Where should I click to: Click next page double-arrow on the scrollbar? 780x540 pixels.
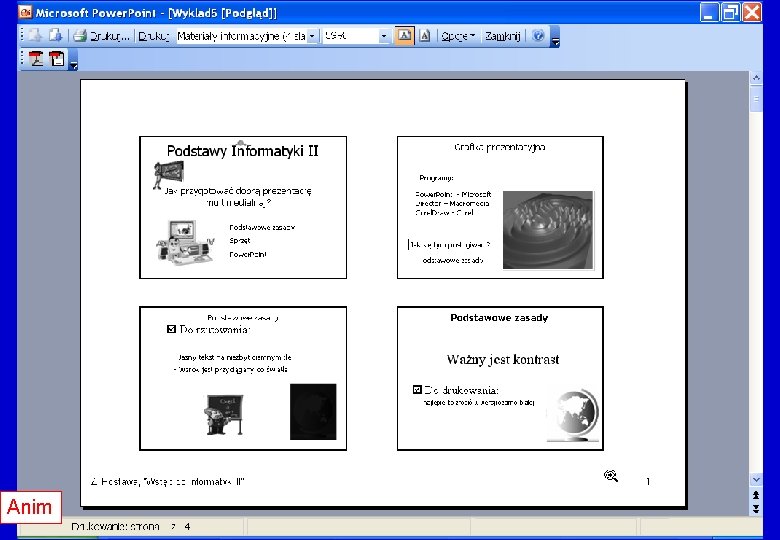(x=756, y=509)
